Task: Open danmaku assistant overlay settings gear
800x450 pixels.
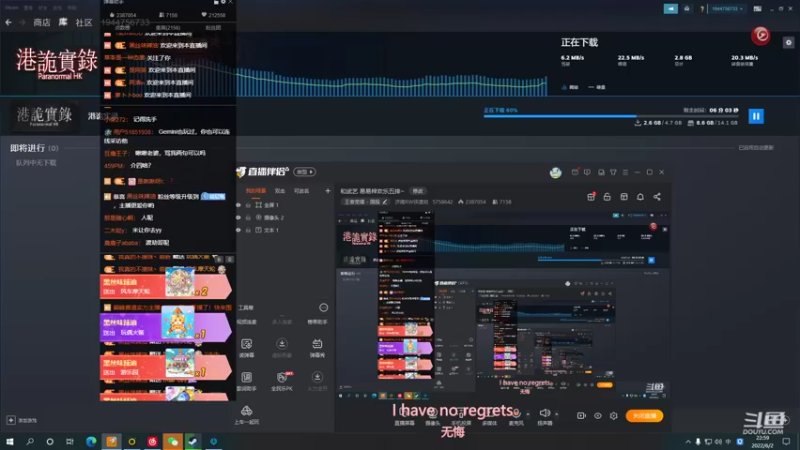Action: tap(223, 3)
